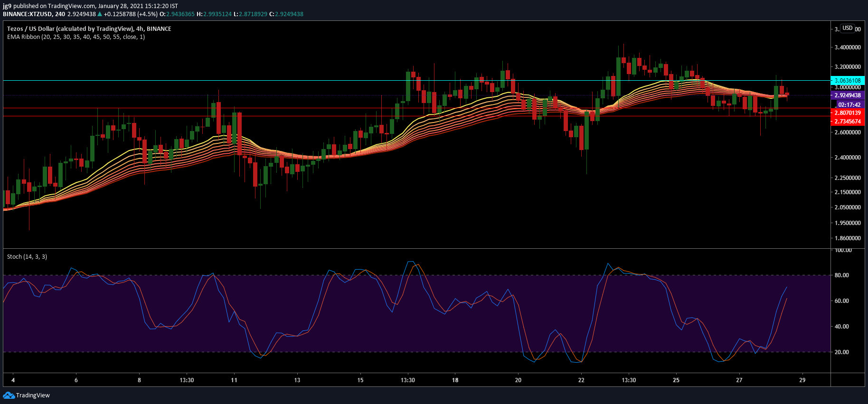This screenshot has height=404, width=868.
Task: Click the high price value H:2.9935124
Action: click(214, 14)
